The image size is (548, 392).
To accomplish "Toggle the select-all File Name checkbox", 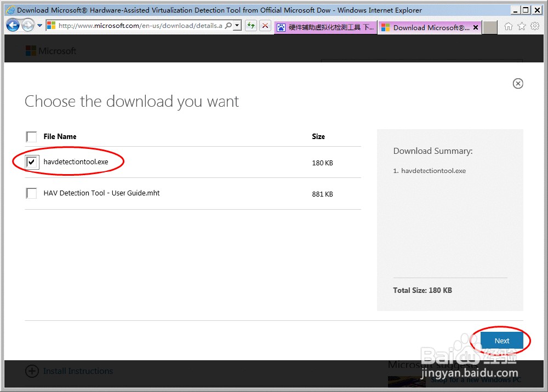I will pyautogui.click(x=31, y=136).
